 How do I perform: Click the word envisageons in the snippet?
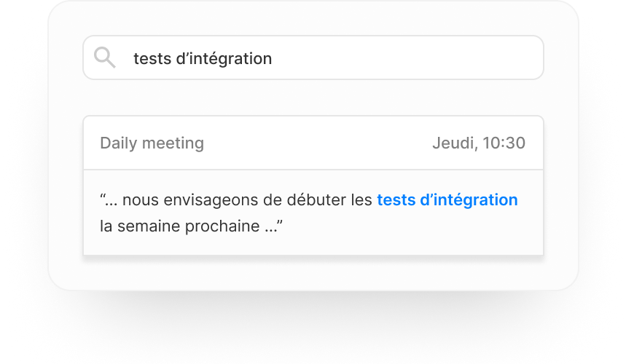pos(211,199)
